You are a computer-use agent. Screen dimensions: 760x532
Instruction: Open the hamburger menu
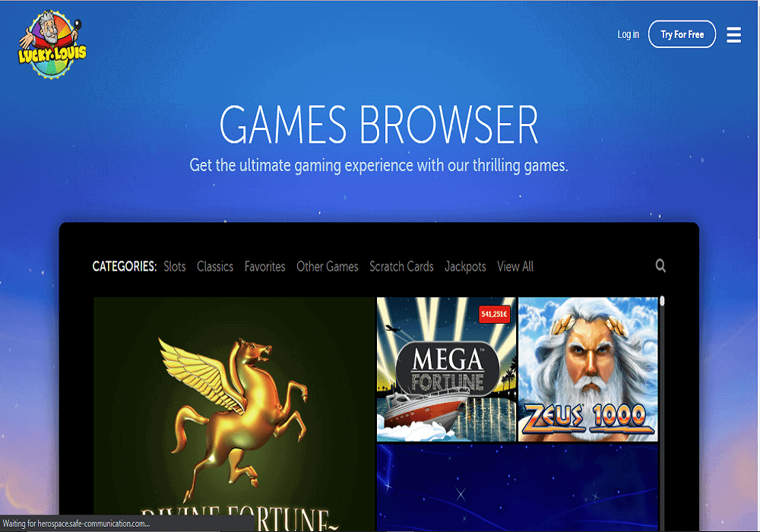(733, 35)
